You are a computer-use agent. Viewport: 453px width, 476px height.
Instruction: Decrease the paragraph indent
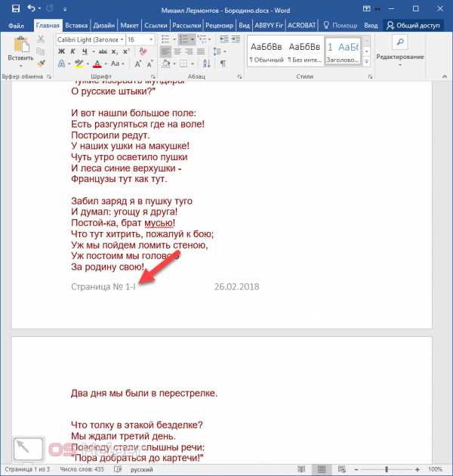(x=224, y=39)
